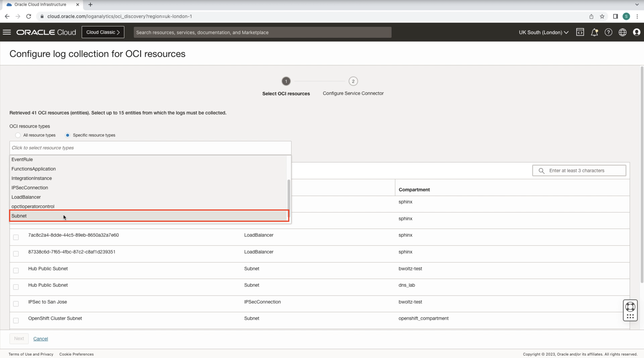Open the floating help widget at bottom right

[630, 310]
